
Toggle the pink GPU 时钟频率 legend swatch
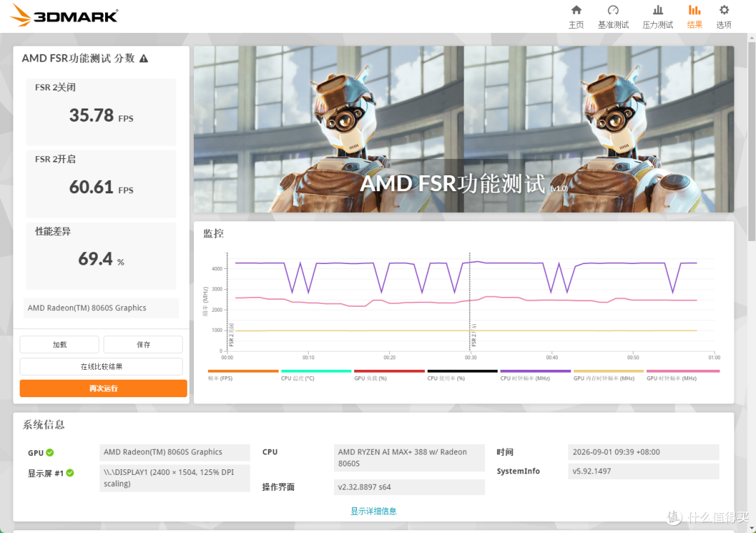683,371
